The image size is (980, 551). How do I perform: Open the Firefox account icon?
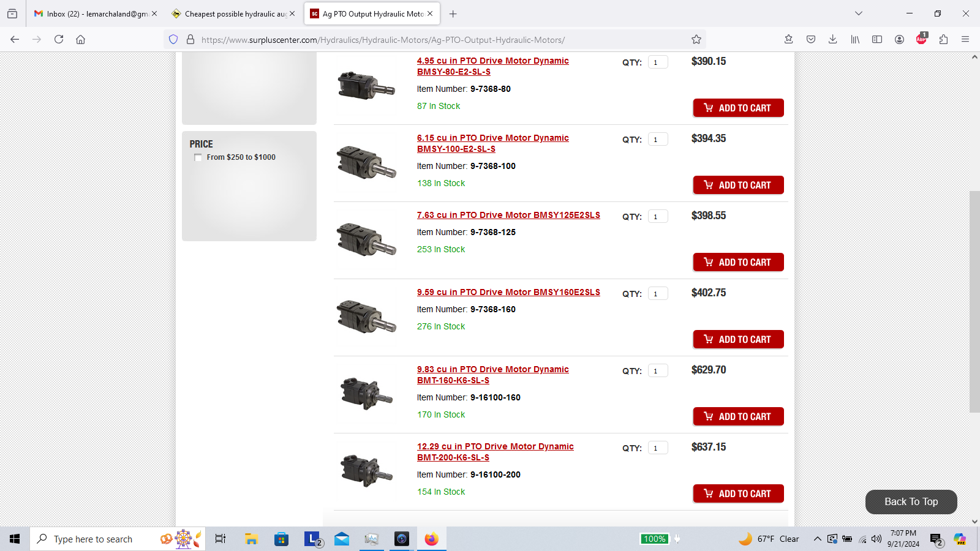click(899, 39)
